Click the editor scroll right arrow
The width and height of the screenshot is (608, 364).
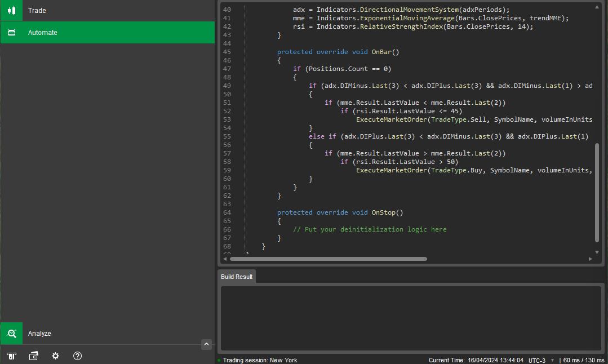(x=591, y=259)
